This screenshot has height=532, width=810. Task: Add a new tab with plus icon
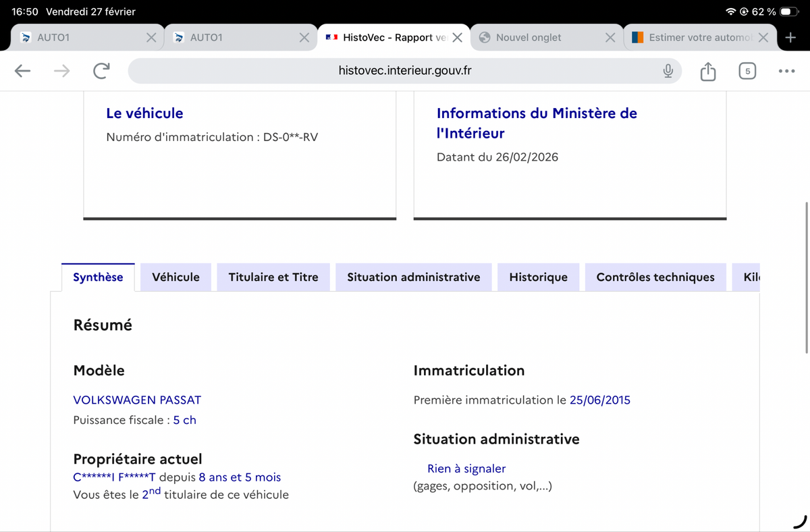pyautogui.click(x=790, y=38)
